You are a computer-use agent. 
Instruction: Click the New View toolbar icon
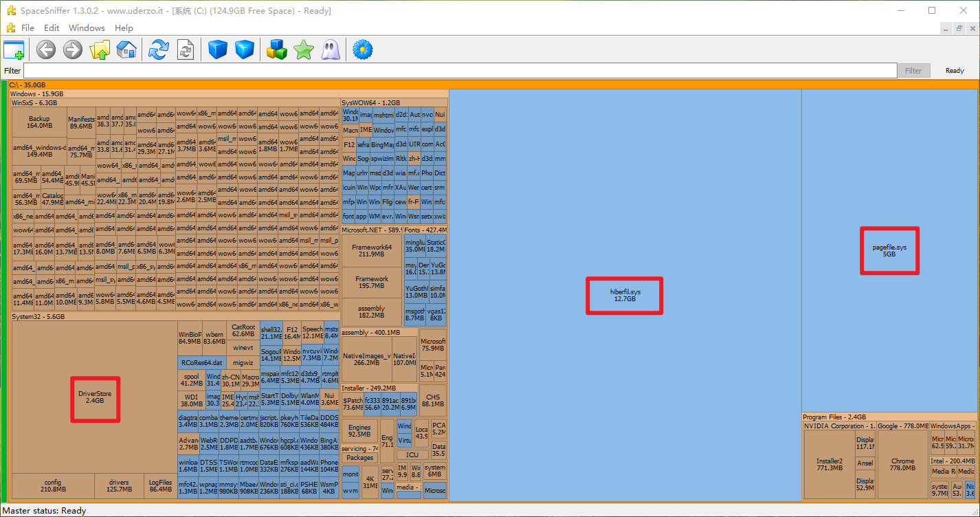tap(14, 49)
